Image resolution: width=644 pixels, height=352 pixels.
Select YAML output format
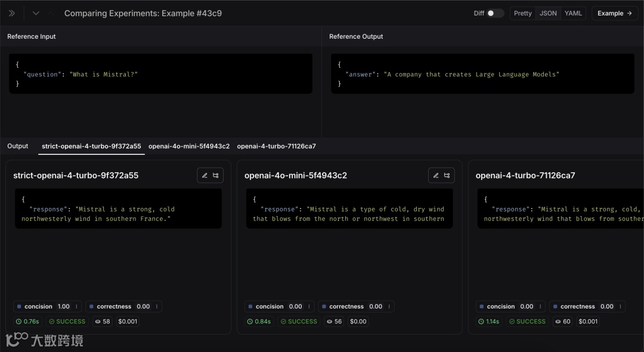click(573, 13)
